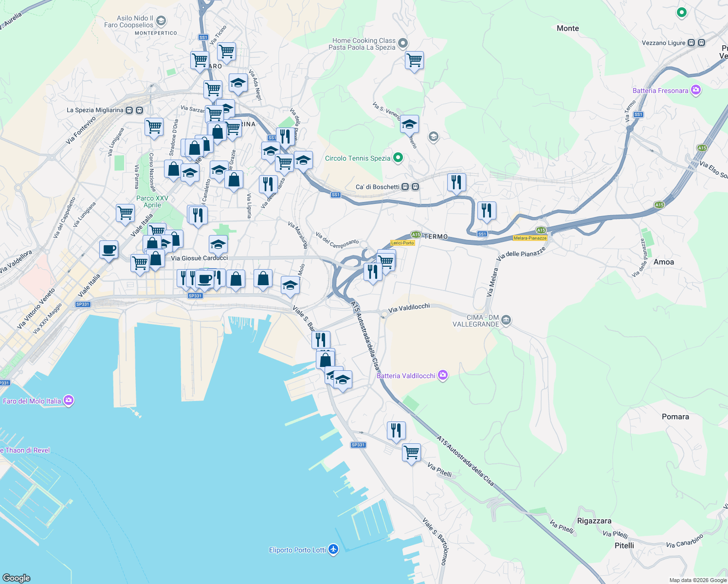
Task: Open the Batteria Fresonara place label
Action: (x=660, y=91)
